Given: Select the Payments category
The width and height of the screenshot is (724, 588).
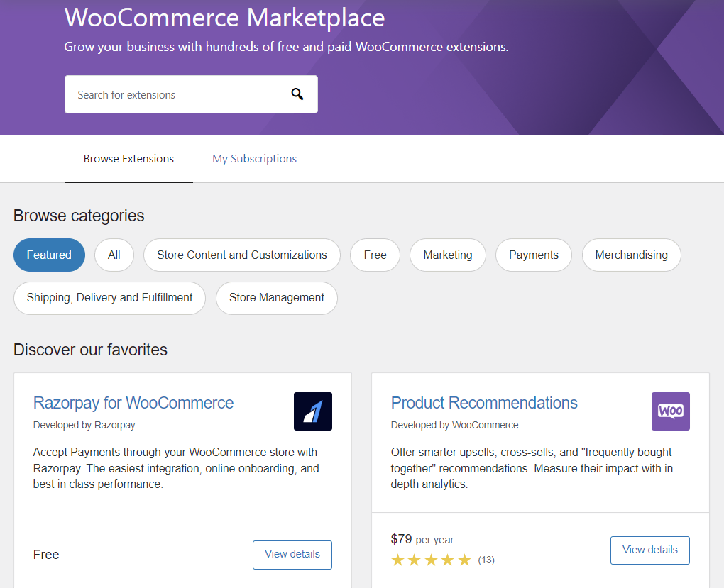Looking at the screenshot, I should [x=534, y=255].
